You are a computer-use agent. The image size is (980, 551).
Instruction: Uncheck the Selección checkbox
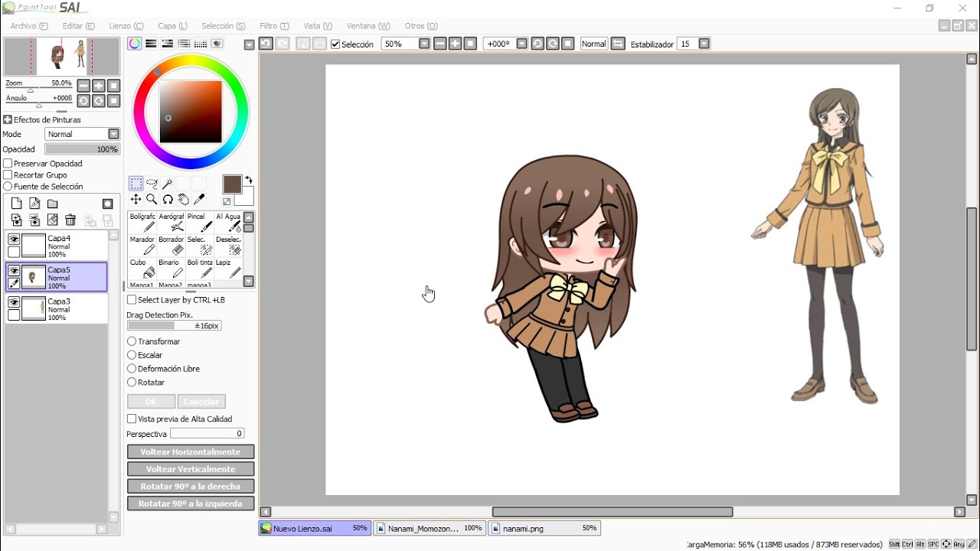(335, 44)
